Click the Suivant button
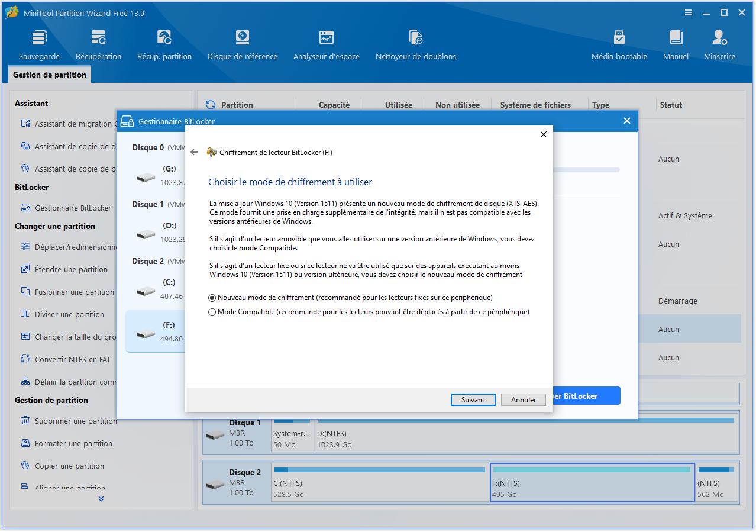The image size is (756, 532). [473, 400]
